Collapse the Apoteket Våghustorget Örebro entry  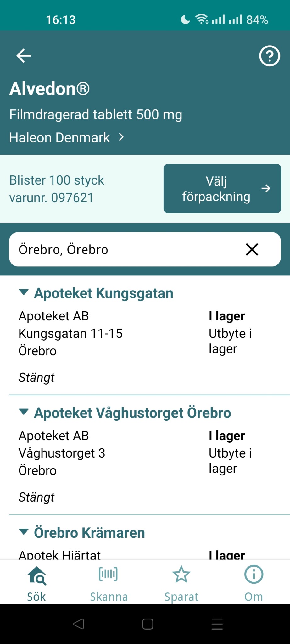(24, 412)
